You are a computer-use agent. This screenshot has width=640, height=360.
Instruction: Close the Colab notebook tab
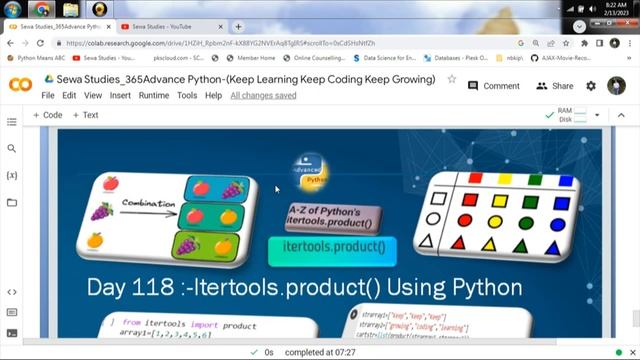click(109, 27)
